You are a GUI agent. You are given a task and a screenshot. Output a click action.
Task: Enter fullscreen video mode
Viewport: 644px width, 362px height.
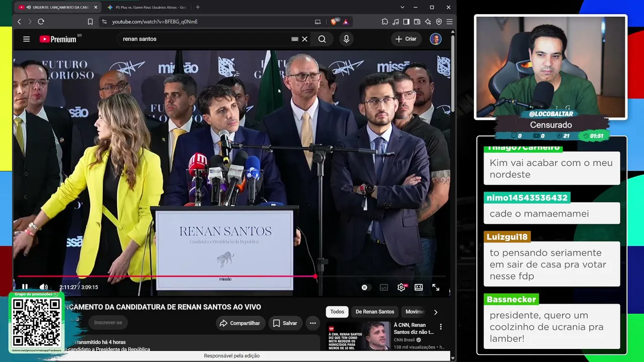point(436,287)
